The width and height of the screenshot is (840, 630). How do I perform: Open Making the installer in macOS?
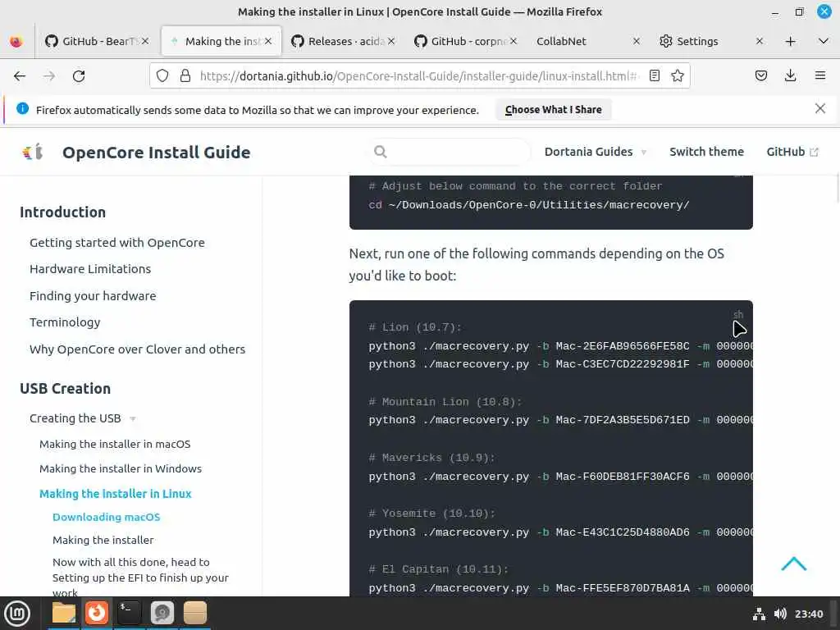[x=115, y=444]
